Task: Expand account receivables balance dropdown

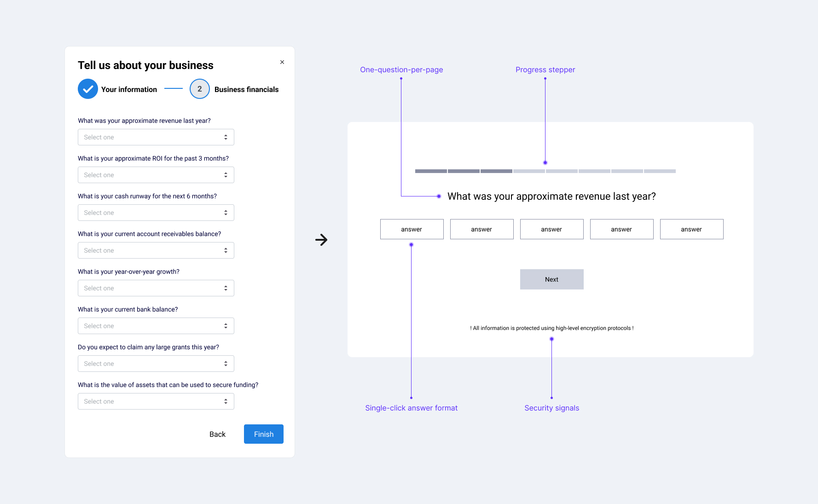Action: click(x=156, y=250)
